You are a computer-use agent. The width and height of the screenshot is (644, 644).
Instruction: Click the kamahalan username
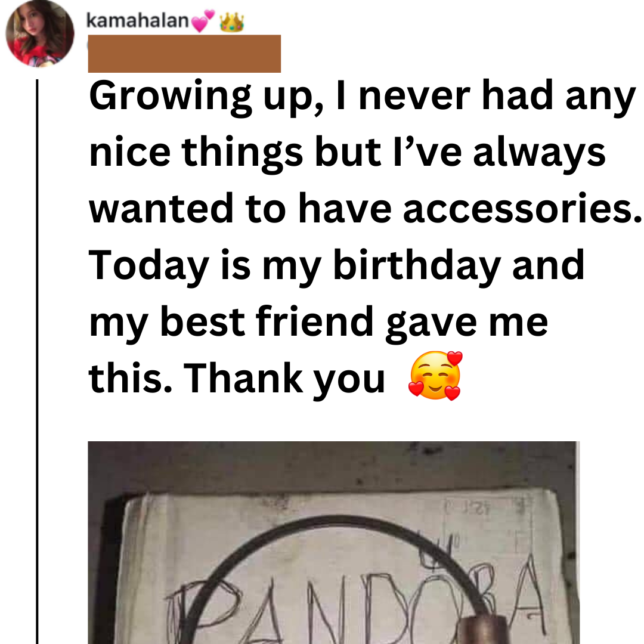pos(137,20)
